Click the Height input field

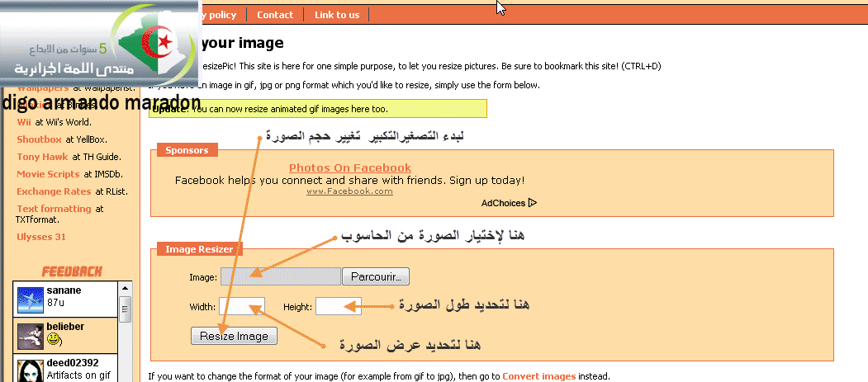click(x=339, y=307)
